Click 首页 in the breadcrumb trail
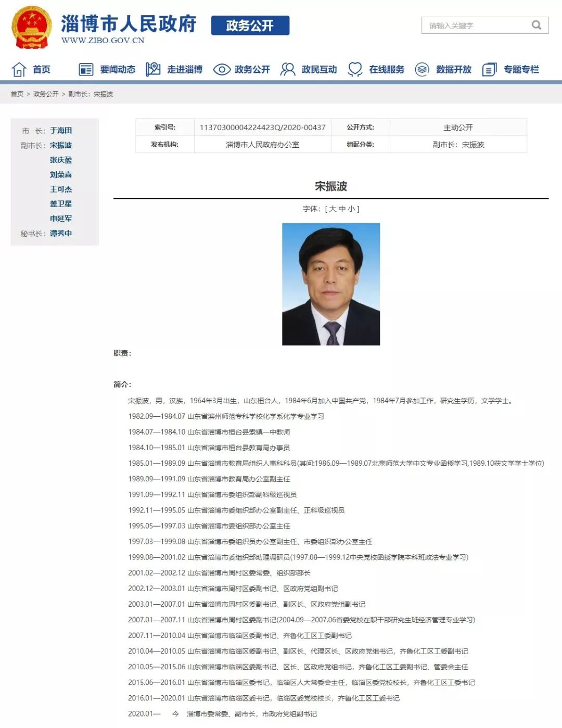Image resolution: width=562 pixels, height=728 pixels. tap(17, 94)
